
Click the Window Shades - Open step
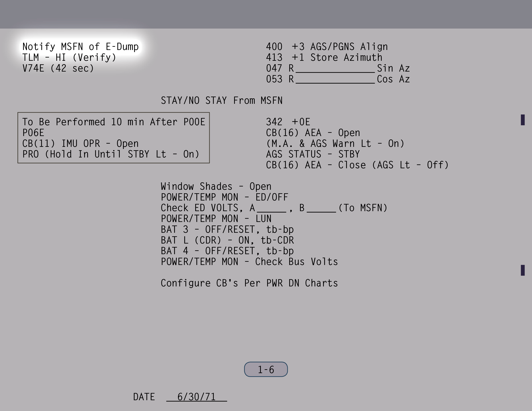coord(216,186)
